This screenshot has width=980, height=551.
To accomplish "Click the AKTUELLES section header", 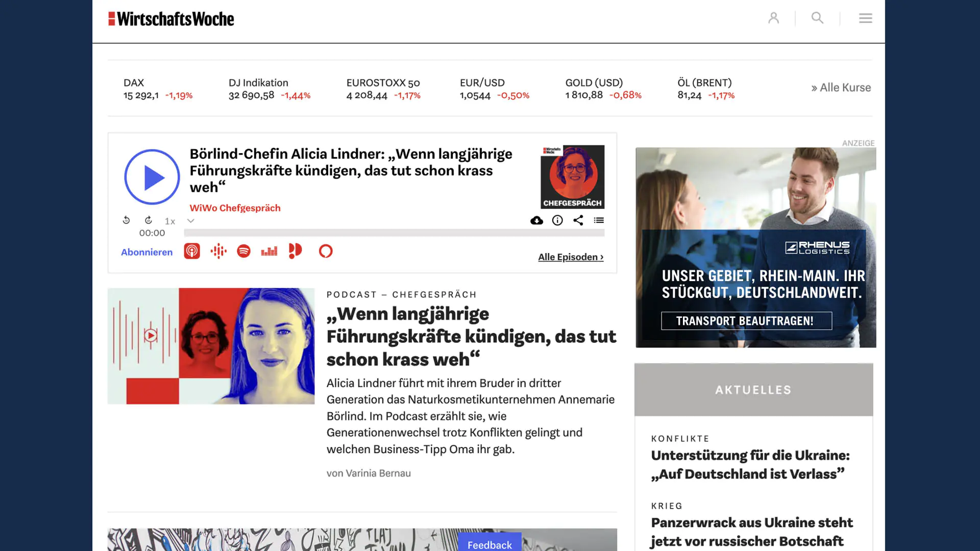I will pyautogui.click(x=753, y=390).
